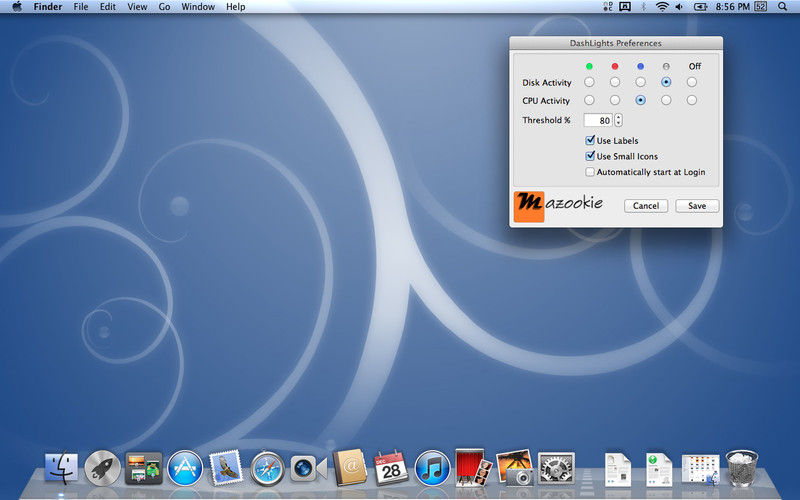
Task: Open the Window menu
Action: click(198, 7)
